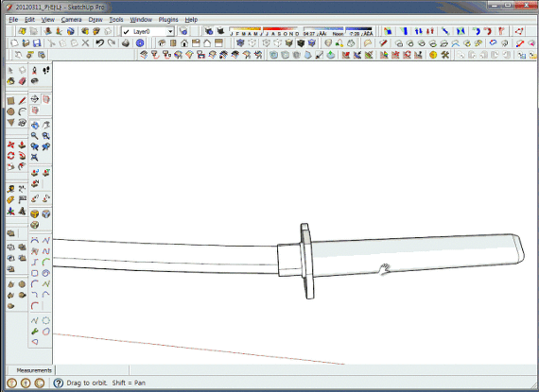
Task: Select the Eraser tool
Action: (23, 81)
